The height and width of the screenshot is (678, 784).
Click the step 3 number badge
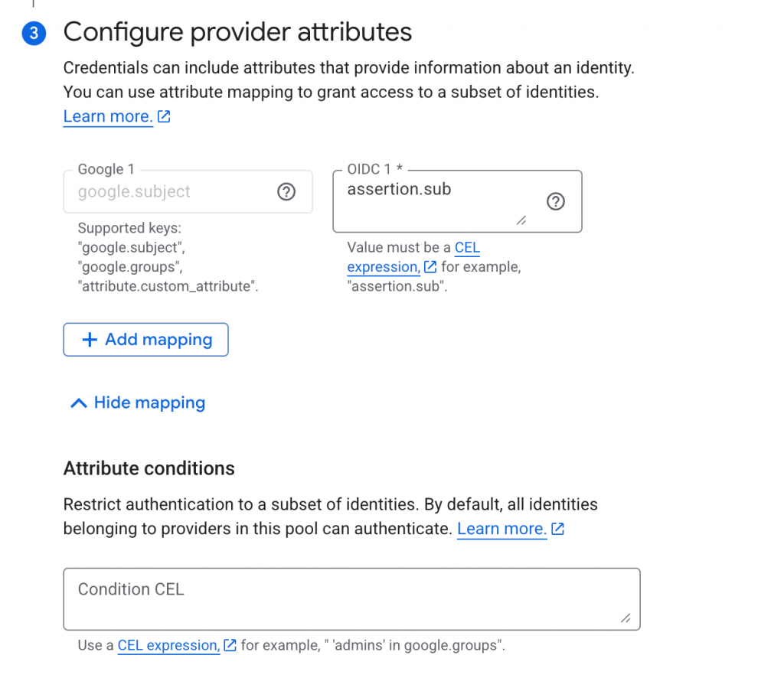point(34,34)
